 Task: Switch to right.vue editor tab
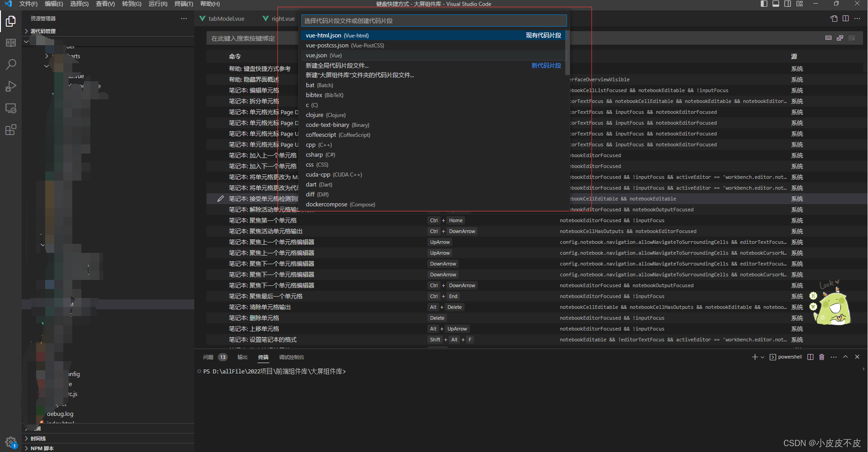coord(279,19)
